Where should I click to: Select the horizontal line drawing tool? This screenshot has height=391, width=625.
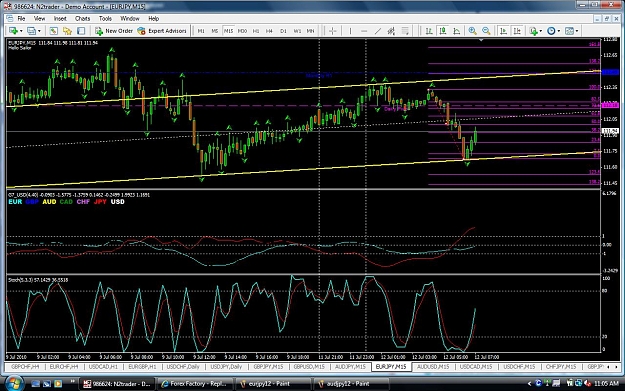(364, 31)
